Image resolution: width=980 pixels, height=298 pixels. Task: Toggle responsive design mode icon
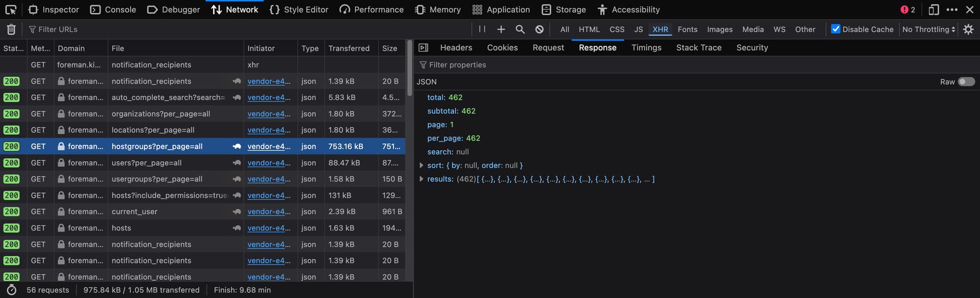[x=934, y=10]
